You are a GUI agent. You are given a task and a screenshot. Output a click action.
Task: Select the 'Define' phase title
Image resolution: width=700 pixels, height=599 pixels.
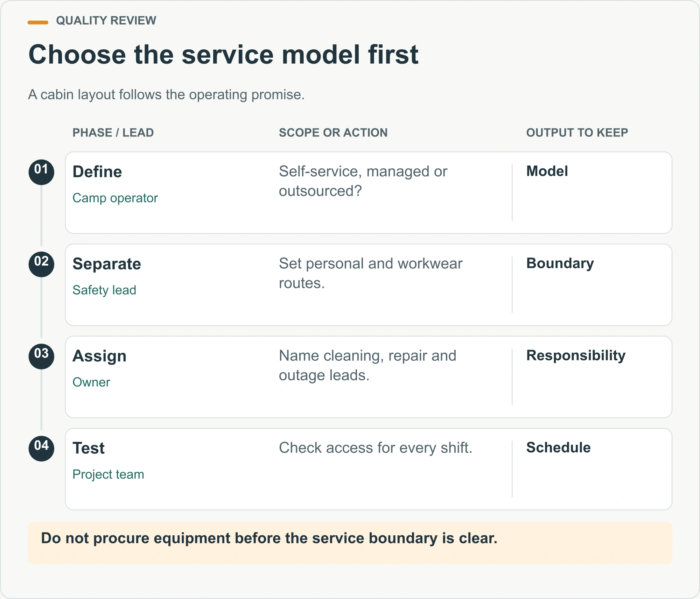pyautogui.click(x=97, y=172)
